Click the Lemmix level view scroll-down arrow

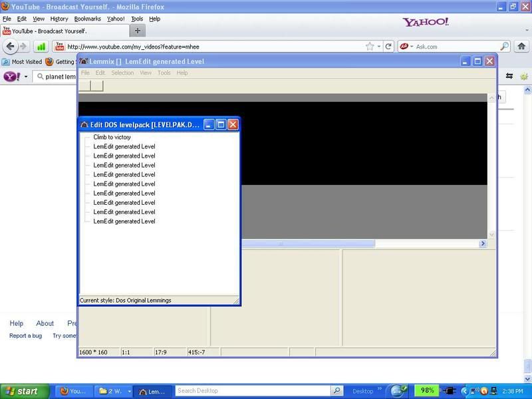pyautogui.click(x=491, y=235)
